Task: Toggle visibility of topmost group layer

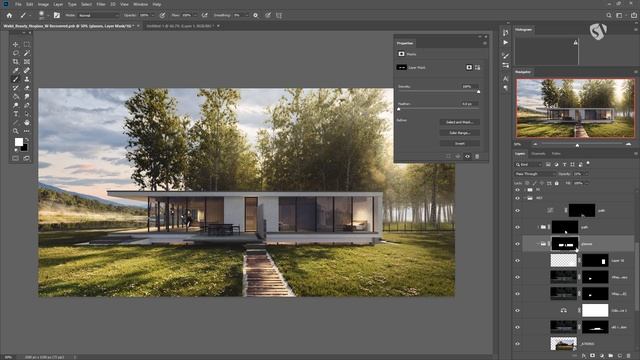Action: [x=518, y=190]
